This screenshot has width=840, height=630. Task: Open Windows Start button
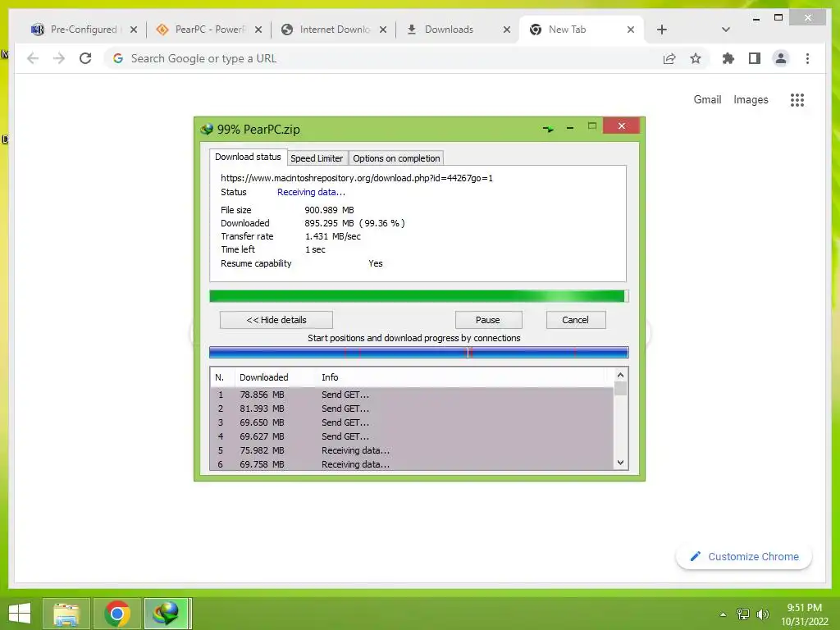[x=20, y=614]
